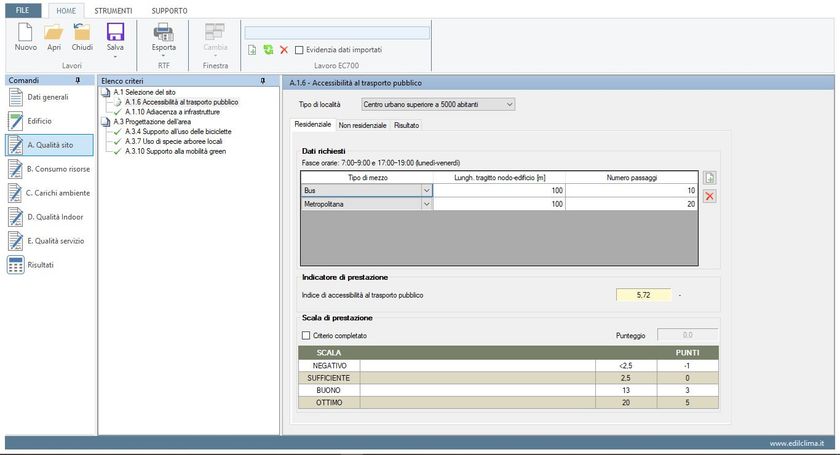Open Tipo di località dropdown

point(438,105)
